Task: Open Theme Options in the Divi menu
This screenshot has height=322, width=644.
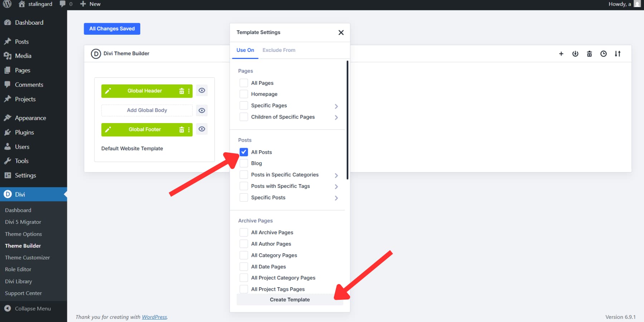Action: pos(23,234)
